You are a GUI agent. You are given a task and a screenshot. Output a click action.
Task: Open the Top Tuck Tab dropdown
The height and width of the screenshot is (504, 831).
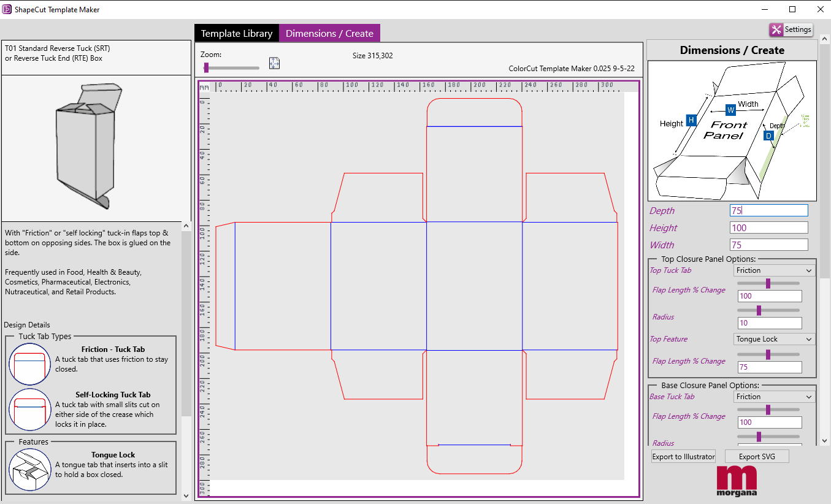(x=774, y=270)
